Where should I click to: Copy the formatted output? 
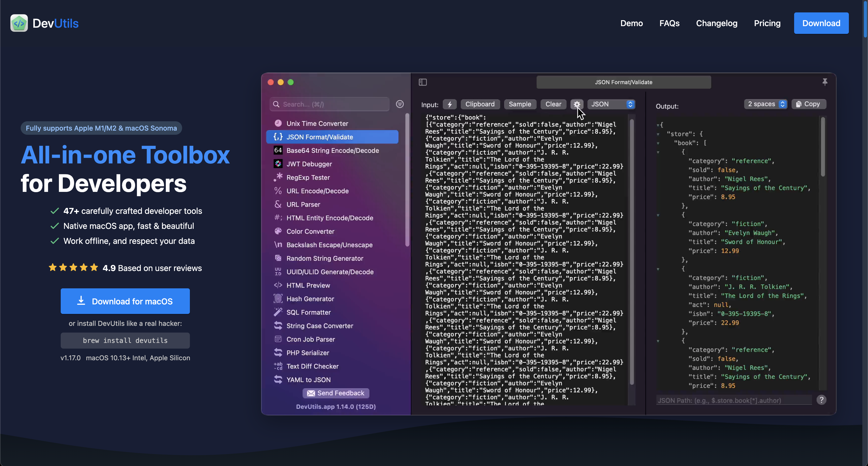pos(808,104)
